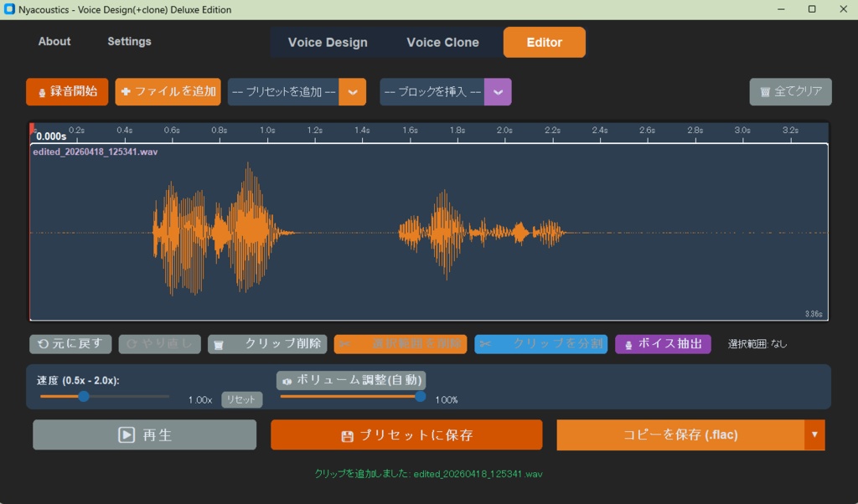
Task: Click the speed slider handle at 1.00x
Action: pos(84,396)
